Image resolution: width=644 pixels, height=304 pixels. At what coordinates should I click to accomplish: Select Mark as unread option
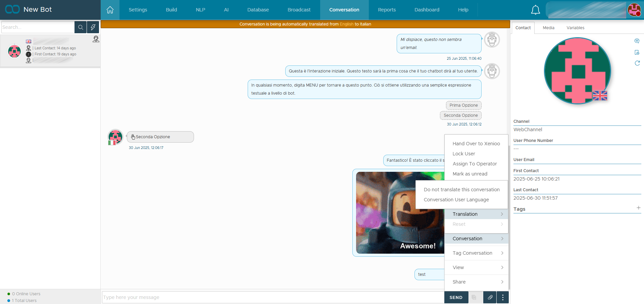tap(470, 174)
